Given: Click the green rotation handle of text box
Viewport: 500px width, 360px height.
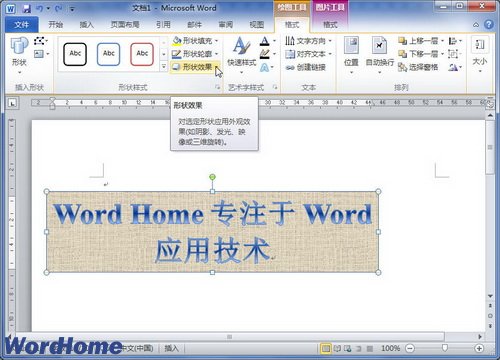Looking at the screenshot, I should click(x=212, y=177).
